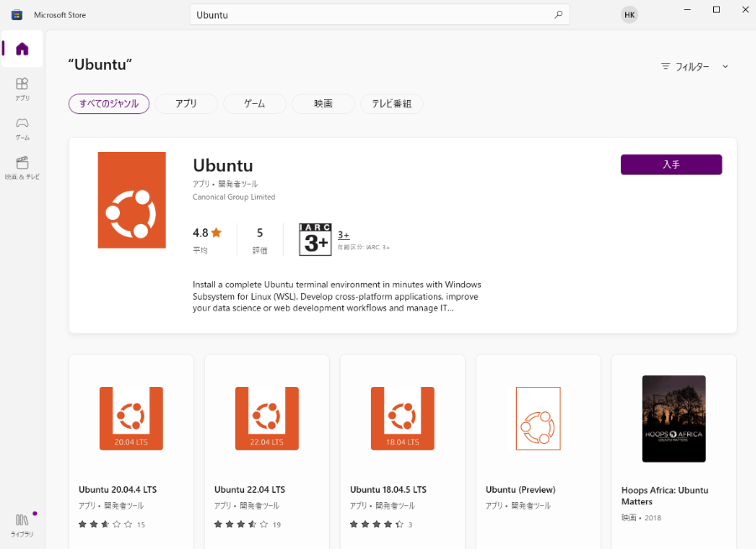Open the HK user profile avatar

point(629,15)
